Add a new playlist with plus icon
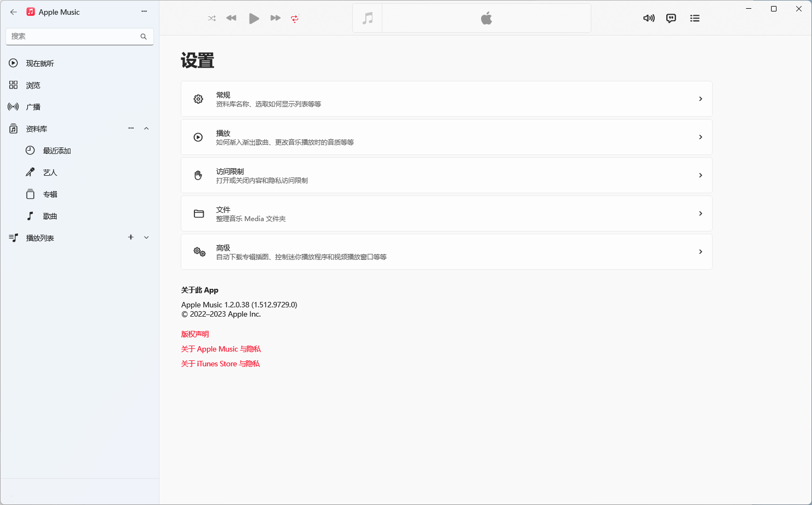The image size is (812, 505). pos(131,237)
